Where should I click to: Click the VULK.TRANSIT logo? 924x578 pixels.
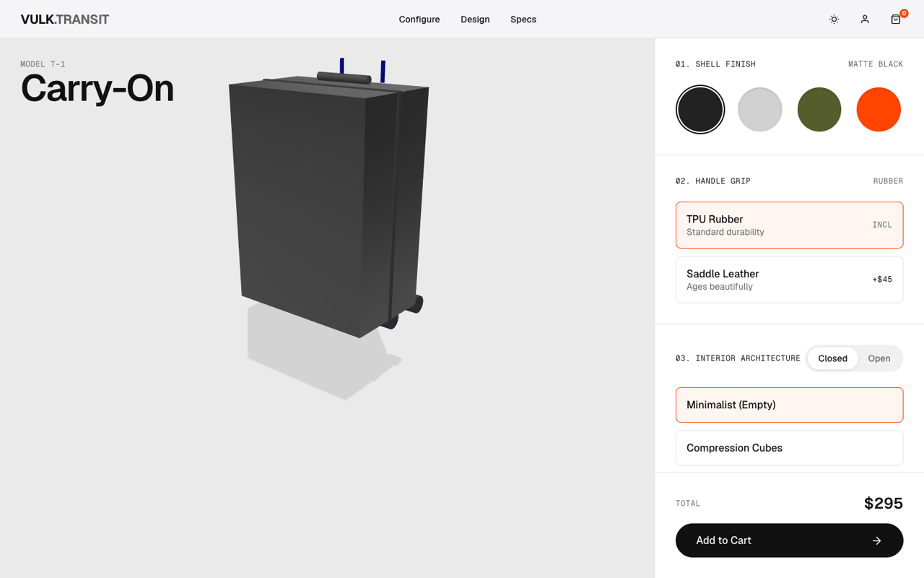click(x=65, y=20)
